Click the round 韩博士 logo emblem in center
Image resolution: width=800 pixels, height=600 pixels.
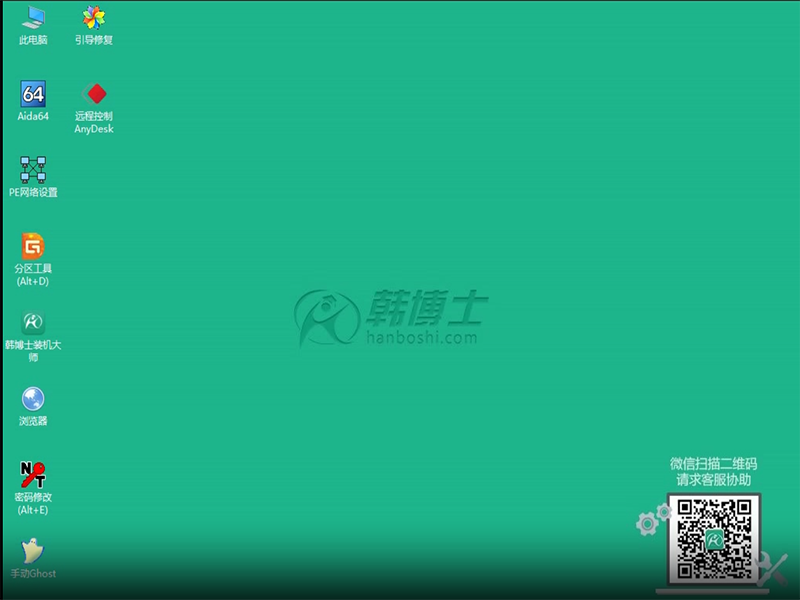coord(327,319)
